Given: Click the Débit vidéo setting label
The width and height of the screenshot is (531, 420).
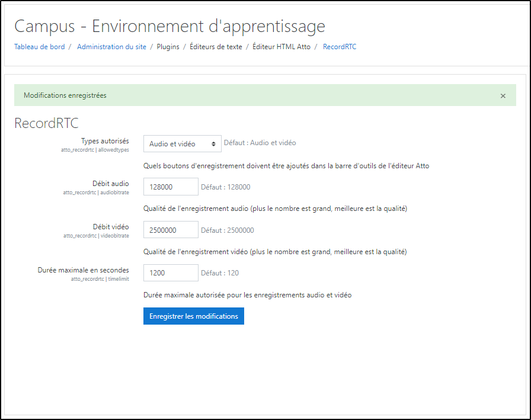Looking at the screenshot, I should pyautogui.click(x=111, y=227).
